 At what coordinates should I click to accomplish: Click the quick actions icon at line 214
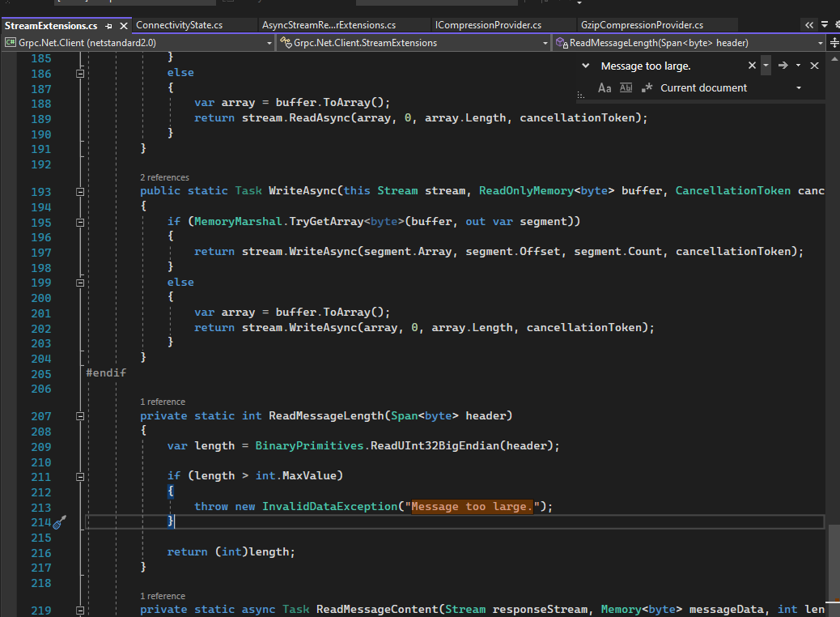59,521
